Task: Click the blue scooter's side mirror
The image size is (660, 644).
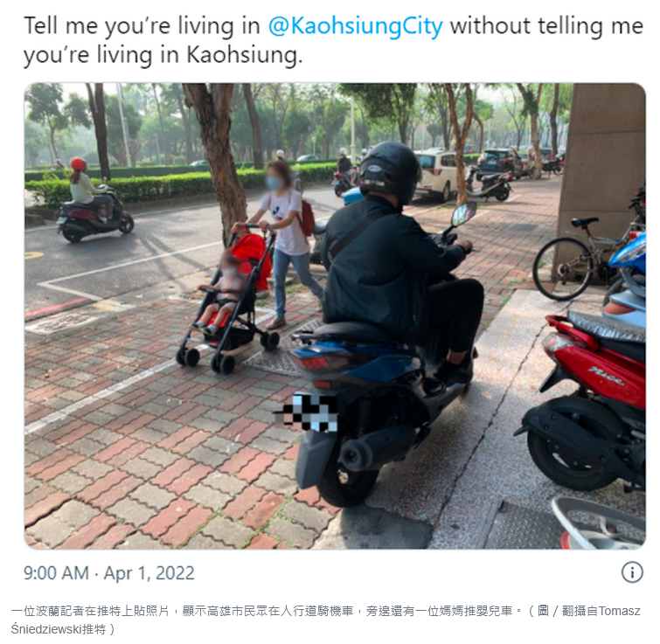Action: pos(463,213)
